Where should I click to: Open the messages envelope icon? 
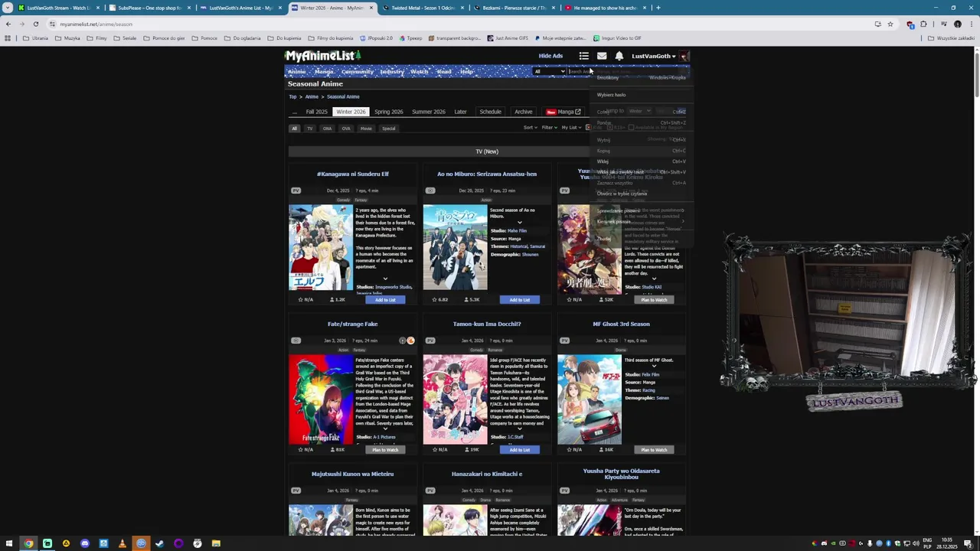point(602,56)
